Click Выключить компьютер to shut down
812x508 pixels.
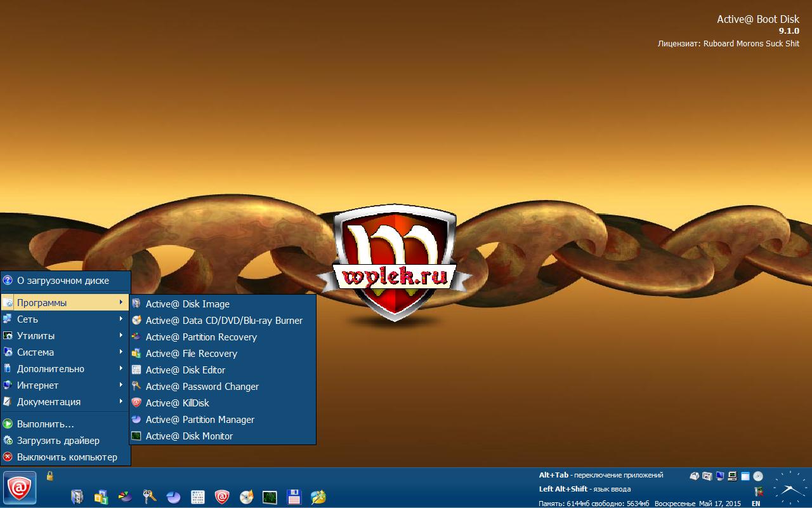(x=67, y=457)
